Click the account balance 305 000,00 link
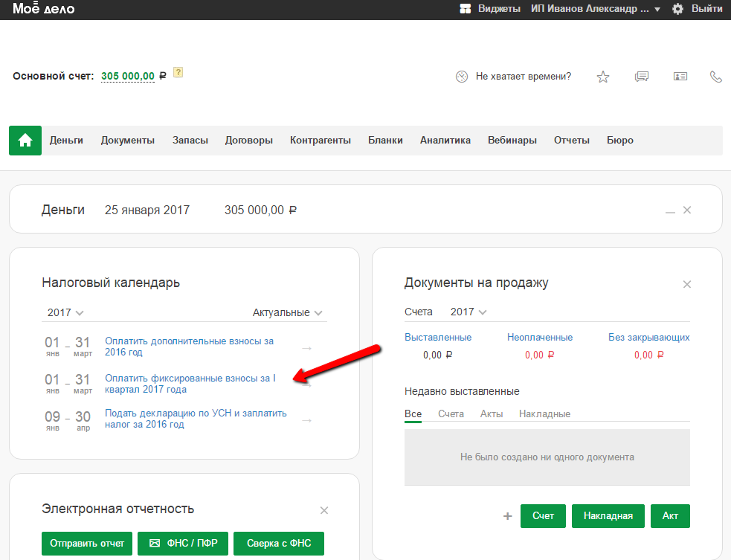This screenshot has width=731, height=560. click(128, 76)
